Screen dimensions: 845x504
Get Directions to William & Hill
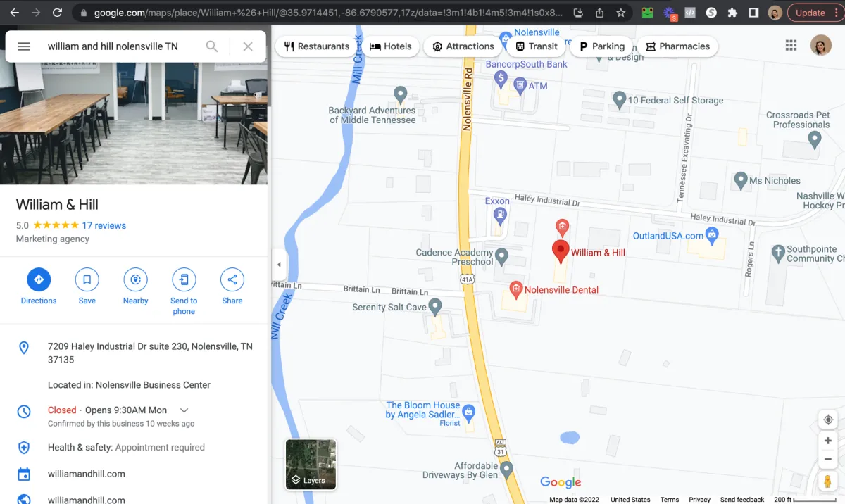39,287
